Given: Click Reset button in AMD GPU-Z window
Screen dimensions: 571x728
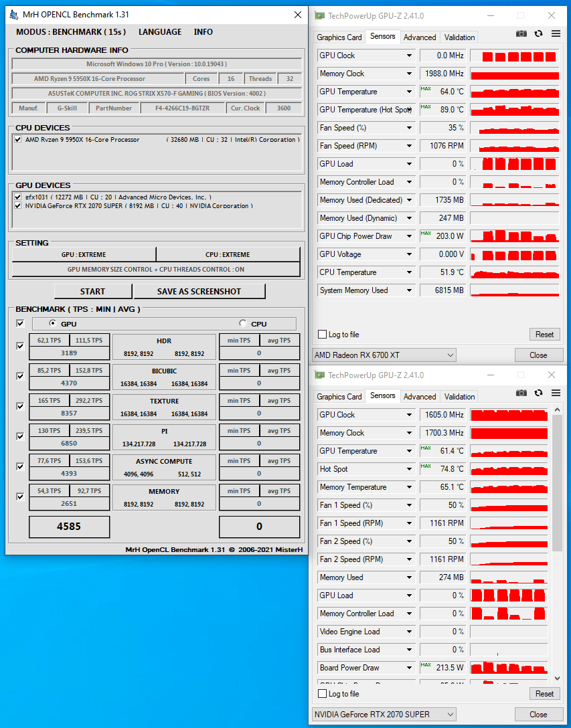Looking at the screenshot, I should [x=544, y=335].
